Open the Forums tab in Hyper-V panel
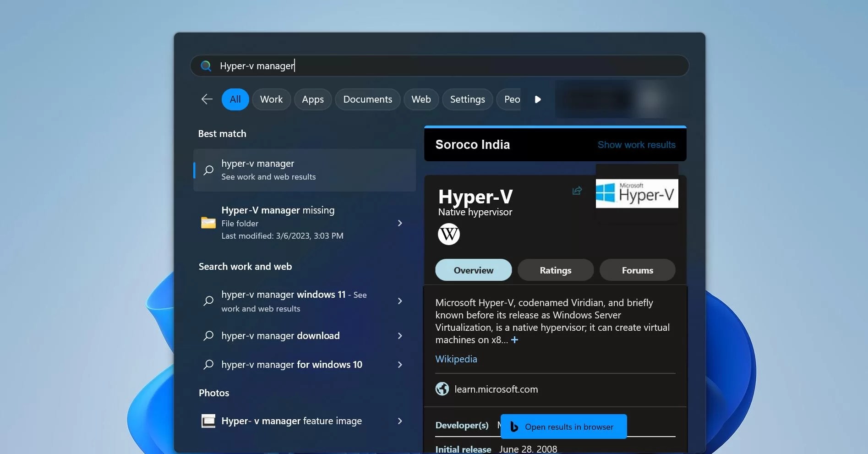Viewport: 868px width, 454px height. click(638, 270)
